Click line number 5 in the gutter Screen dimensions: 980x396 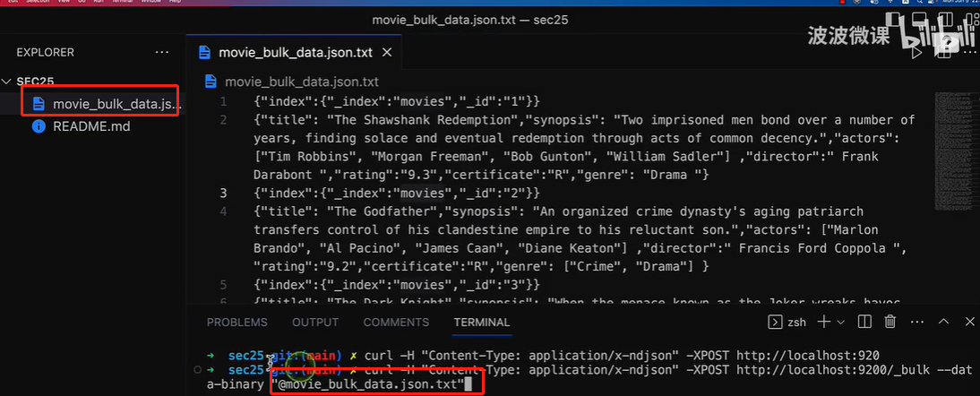tap(224, 285)
